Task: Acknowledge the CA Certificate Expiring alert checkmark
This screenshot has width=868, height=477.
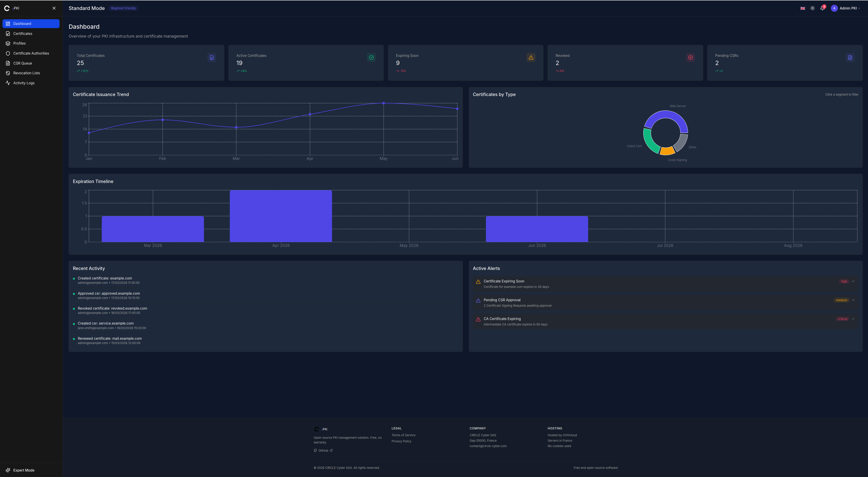Action: click(853, 318)
